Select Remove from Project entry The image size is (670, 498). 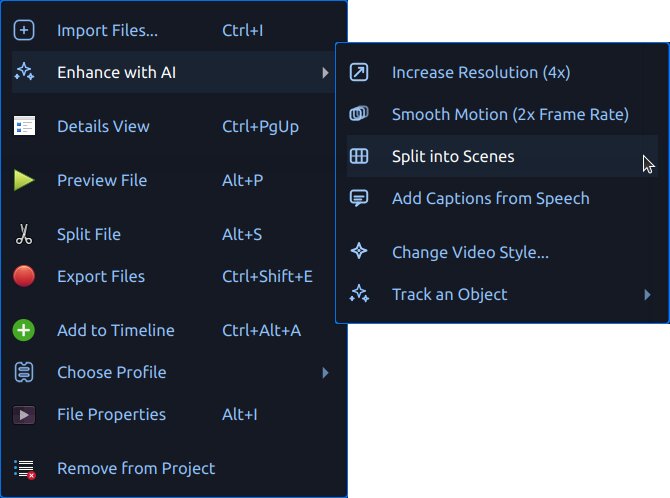pos(136,468)
